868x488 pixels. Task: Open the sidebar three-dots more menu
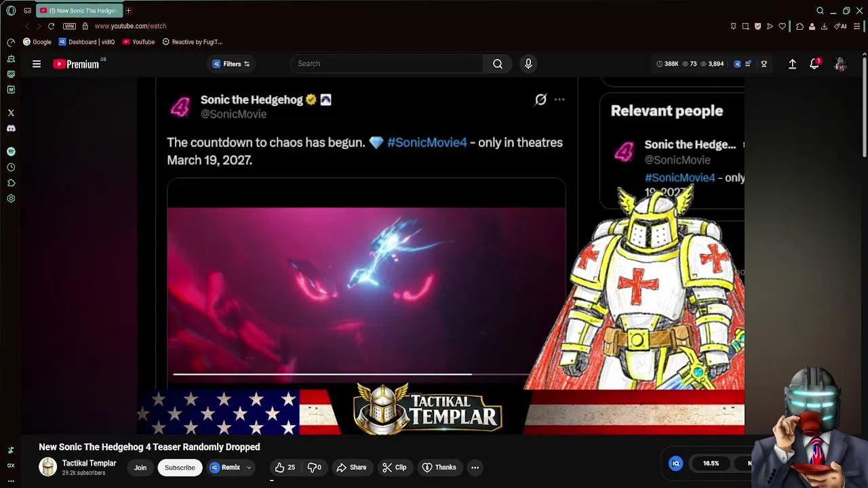pyautogui.click(x=11, y=481)
